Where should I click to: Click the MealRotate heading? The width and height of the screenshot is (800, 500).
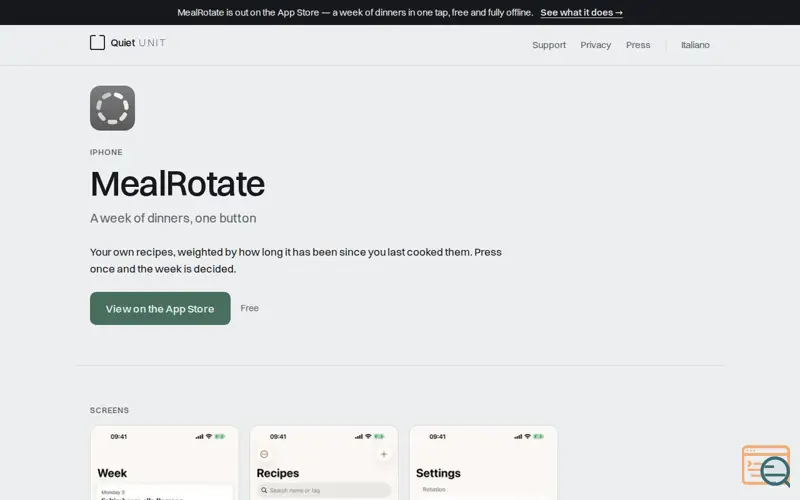point(178,184)
